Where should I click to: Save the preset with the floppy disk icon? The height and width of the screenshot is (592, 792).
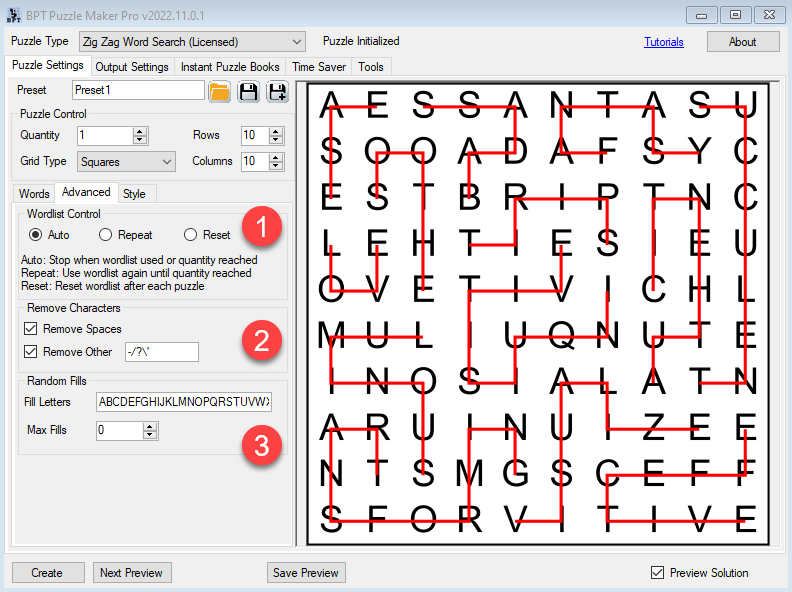point(248,91)
